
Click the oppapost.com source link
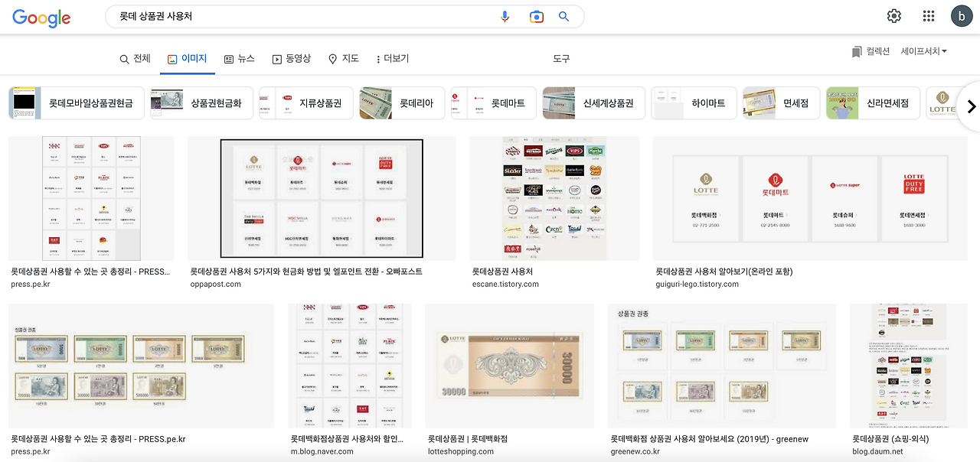pos(216,284)
